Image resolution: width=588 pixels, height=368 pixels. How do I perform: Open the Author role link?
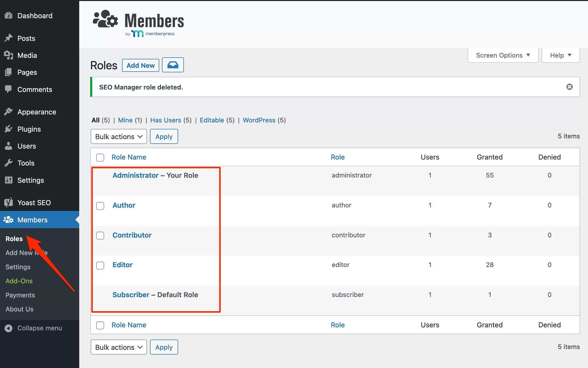(124, 205)
